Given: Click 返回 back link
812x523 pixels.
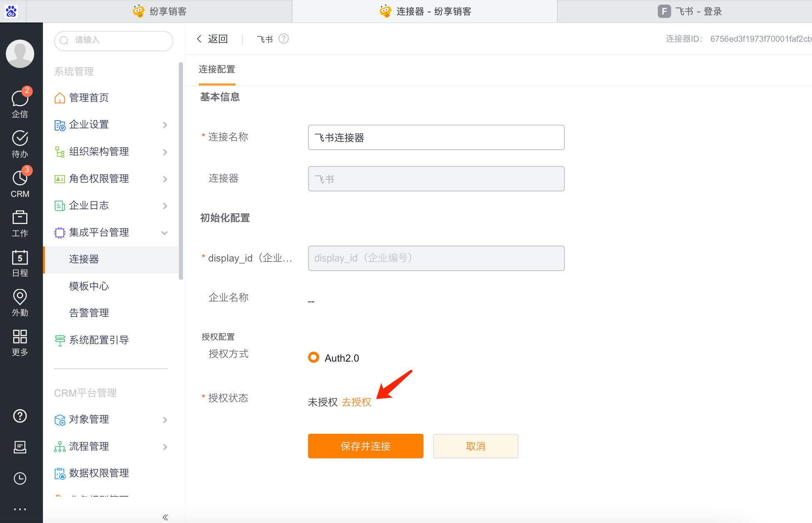Looking at the screenshot, I should (x=212, y=39).
